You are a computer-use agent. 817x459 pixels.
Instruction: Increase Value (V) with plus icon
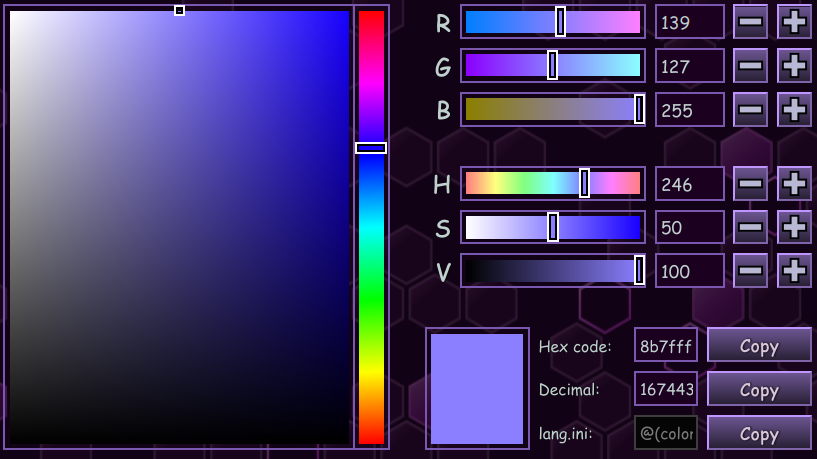point(794,270)
